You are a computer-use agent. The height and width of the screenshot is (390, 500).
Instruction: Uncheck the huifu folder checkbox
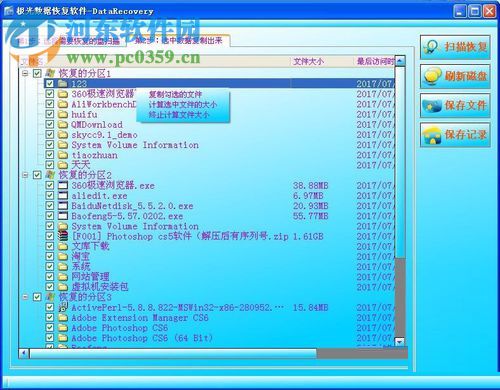pyautogui.click(x=49, y=114)
